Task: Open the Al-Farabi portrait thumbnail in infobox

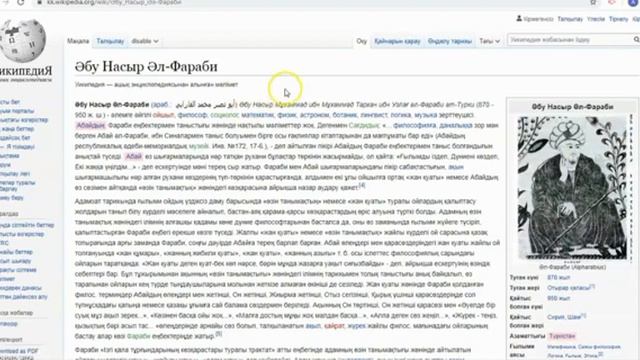Action: click(572, 188)
